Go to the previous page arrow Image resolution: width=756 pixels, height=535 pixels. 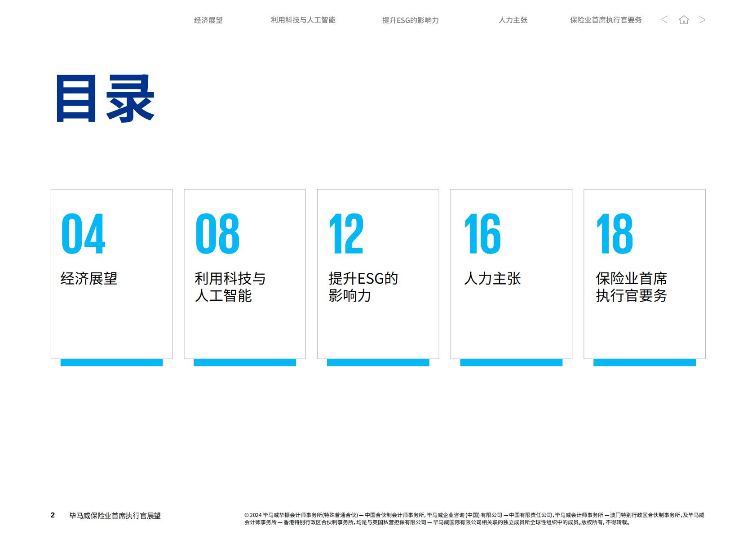pos(664,20)
